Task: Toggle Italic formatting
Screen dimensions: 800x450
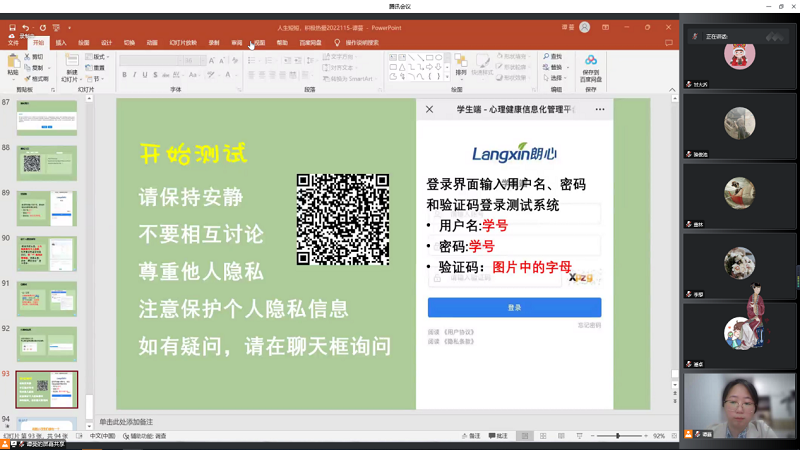Action: pos(134,75)
